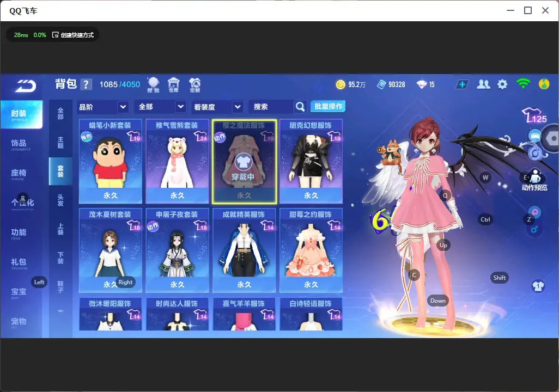
Task: Select the 朋克幻想服饰 outfit card
Action: [x=311, y=162]
